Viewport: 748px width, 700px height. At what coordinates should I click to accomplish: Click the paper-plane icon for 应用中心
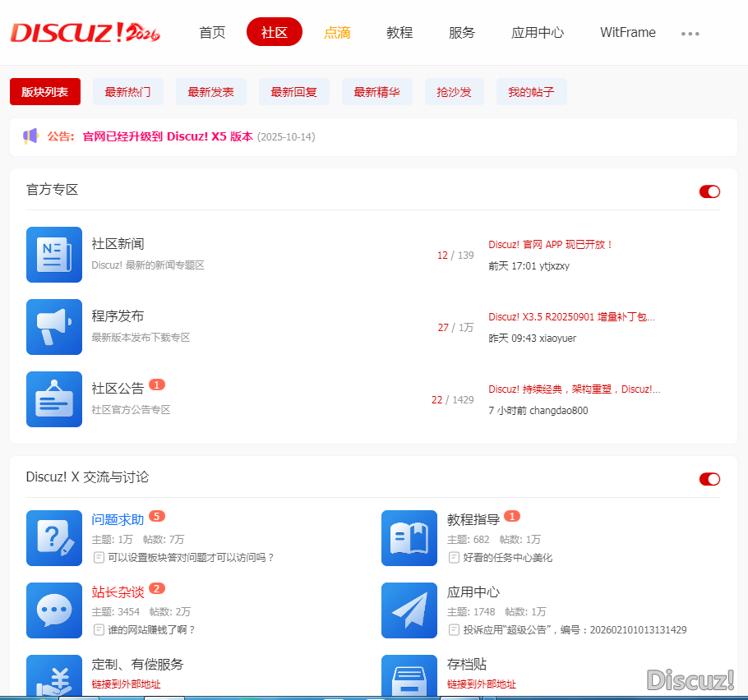[x=409, y=610]
